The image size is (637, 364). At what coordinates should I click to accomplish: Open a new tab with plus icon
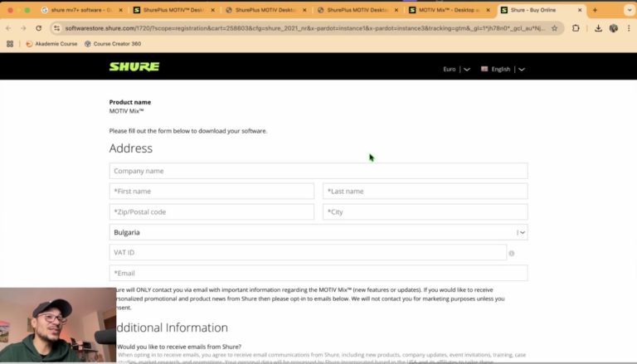click(595, 10)
